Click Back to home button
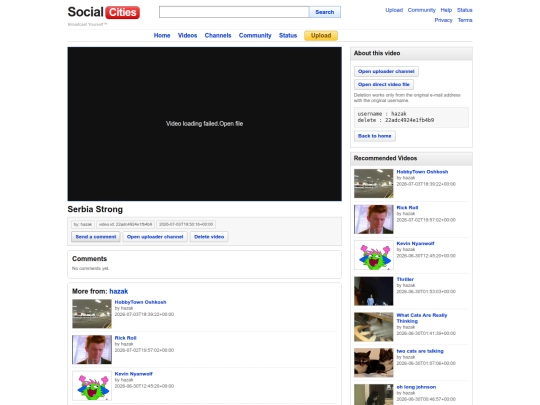 (x=375, y=136)
